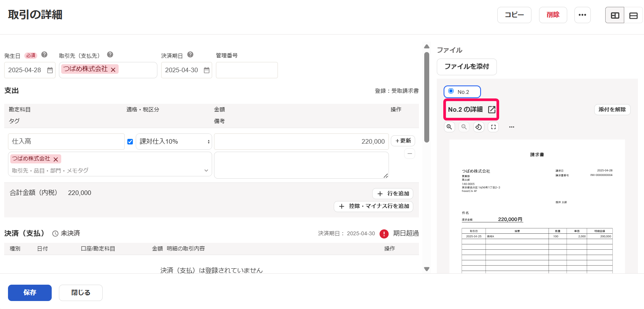
Task: Open help tooltip next to 取引先（支払先）
Action: point(110,54)
